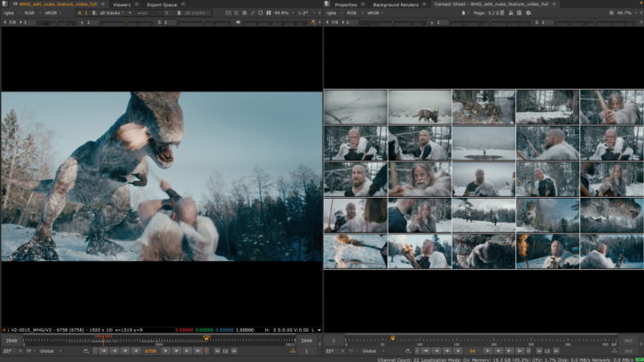Open the Global dropdown in Contact Sheet panel
The image size is (644, 362).
(372, 350)
